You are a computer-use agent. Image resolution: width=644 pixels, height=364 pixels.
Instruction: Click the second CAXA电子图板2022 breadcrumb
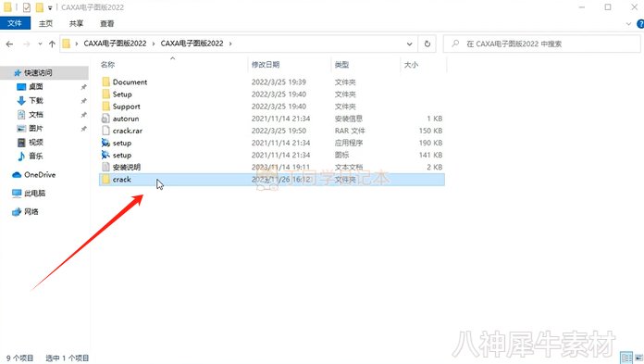pyautogui.click(x=192, y=44)
